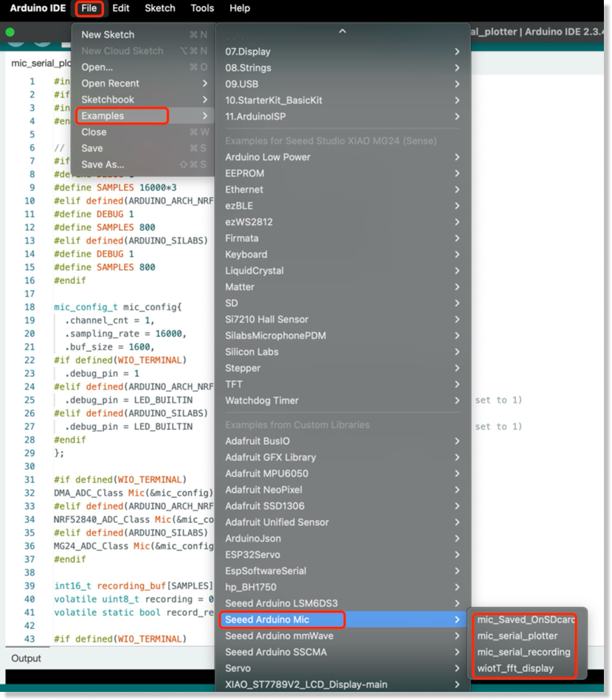Image resolution: width=612 pixels, height=700 pixels.
Task: Open Adafruit MPU6050 examples
Action: click(x=342, y=474)
